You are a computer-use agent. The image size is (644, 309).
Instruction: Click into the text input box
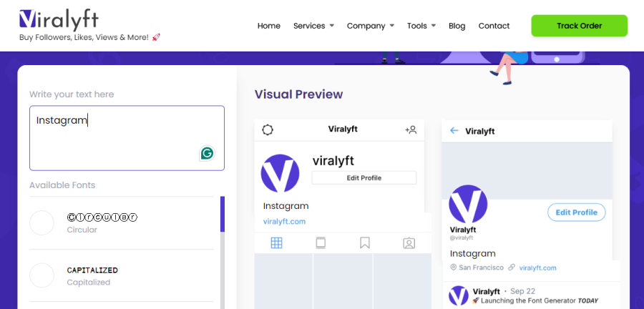[127, 138]
